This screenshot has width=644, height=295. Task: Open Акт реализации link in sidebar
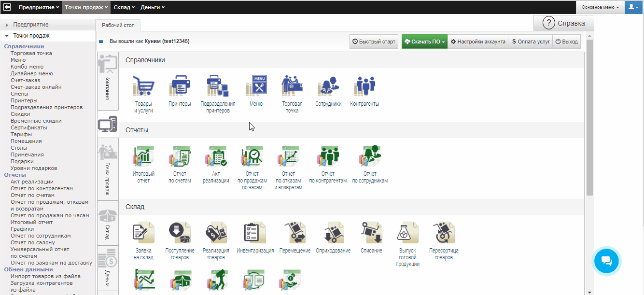32,182
